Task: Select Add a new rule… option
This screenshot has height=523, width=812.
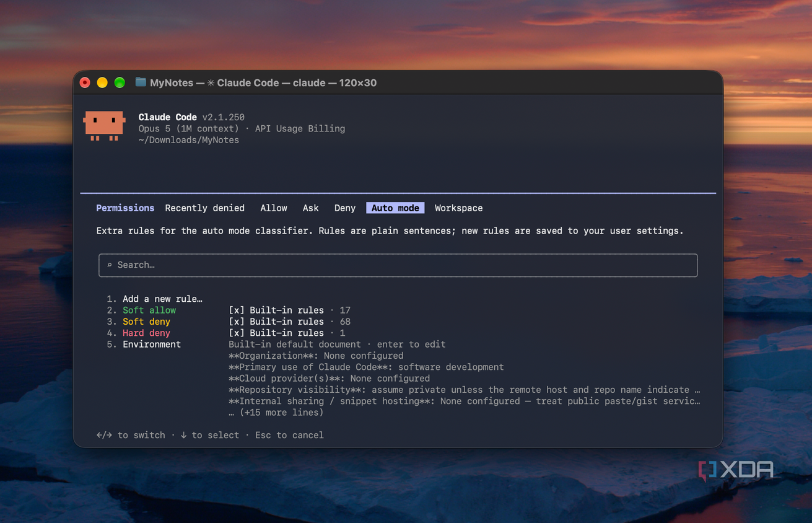Action: (162, 299)
